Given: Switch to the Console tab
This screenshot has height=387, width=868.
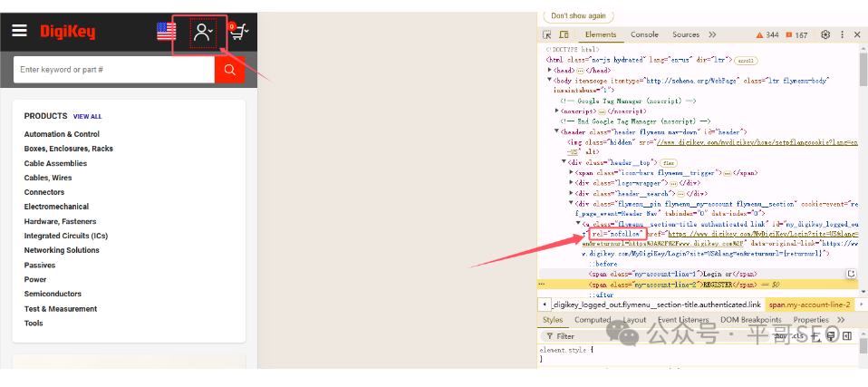Looking at the screenshot, I should [x=644, y=34].
